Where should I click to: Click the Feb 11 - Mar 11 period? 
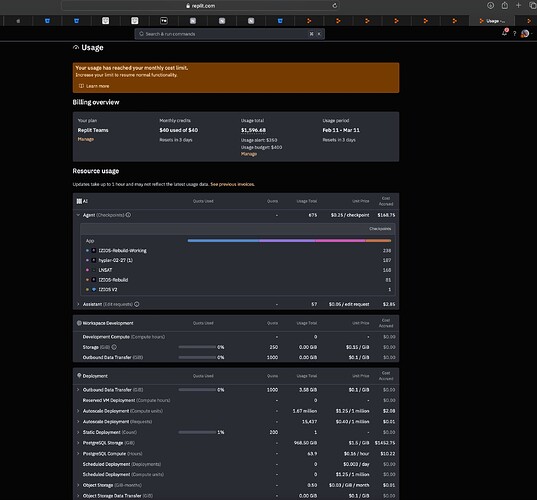pos(341,130)
